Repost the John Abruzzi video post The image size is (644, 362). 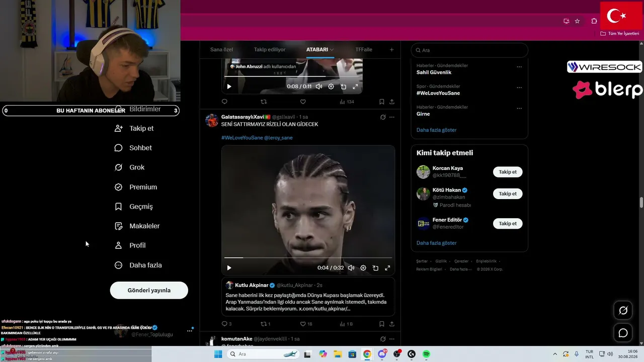263,102
